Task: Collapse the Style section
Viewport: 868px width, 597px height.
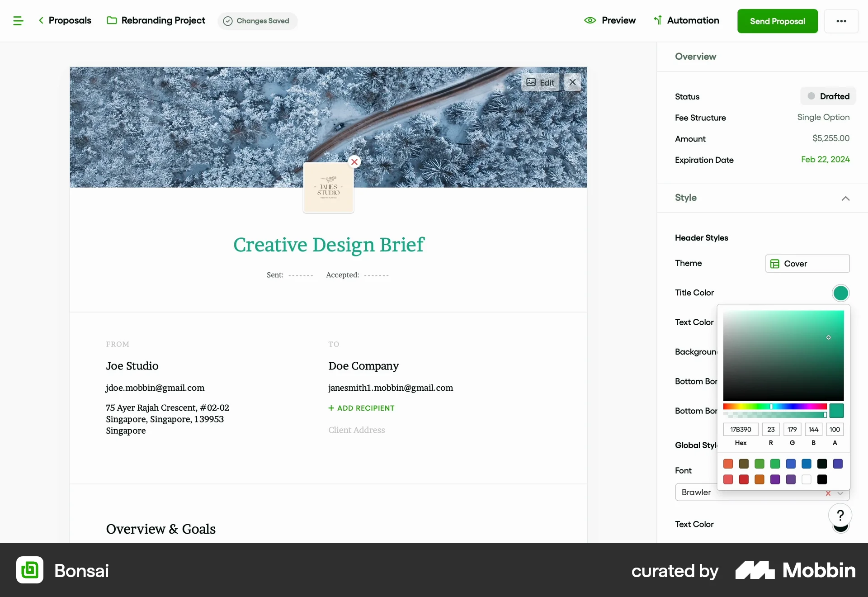Action: [x=845, y=199]
